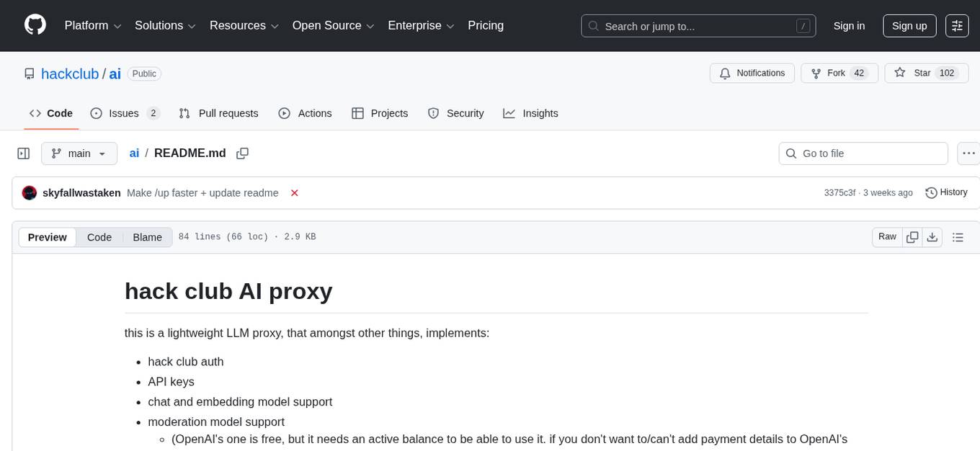The height and width of the screenshot is (451, 980).
Task: Switch to Code view
Action: (99, 237)
